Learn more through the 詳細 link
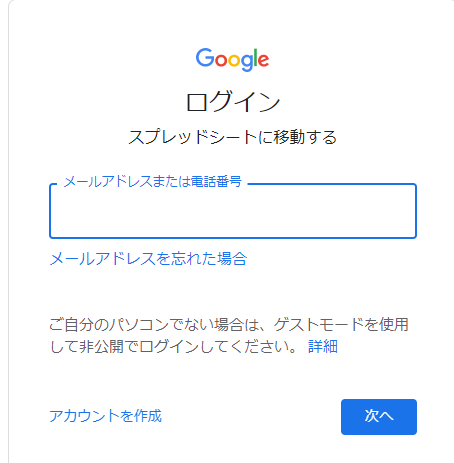 323,346
